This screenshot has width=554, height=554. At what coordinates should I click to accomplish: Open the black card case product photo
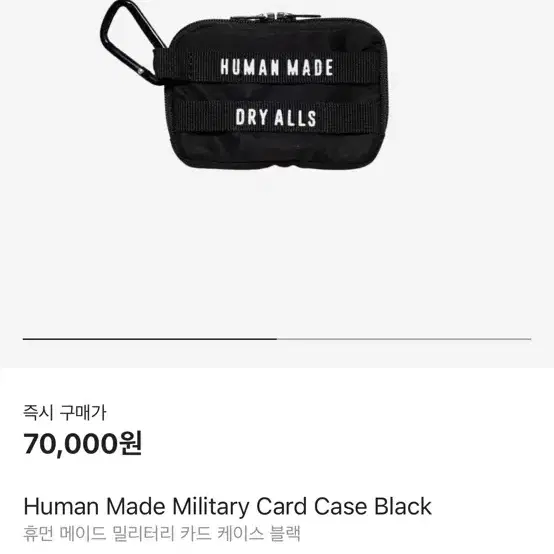244,85
